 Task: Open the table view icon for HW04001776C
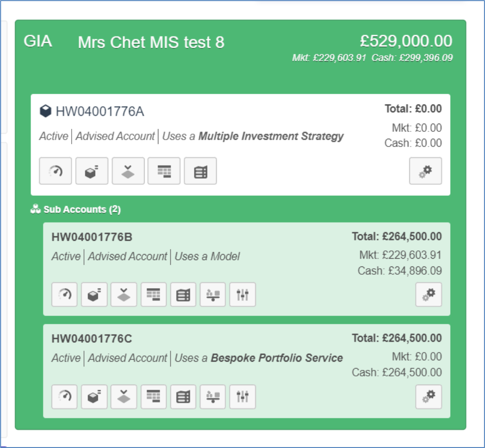tap(154, 397)
